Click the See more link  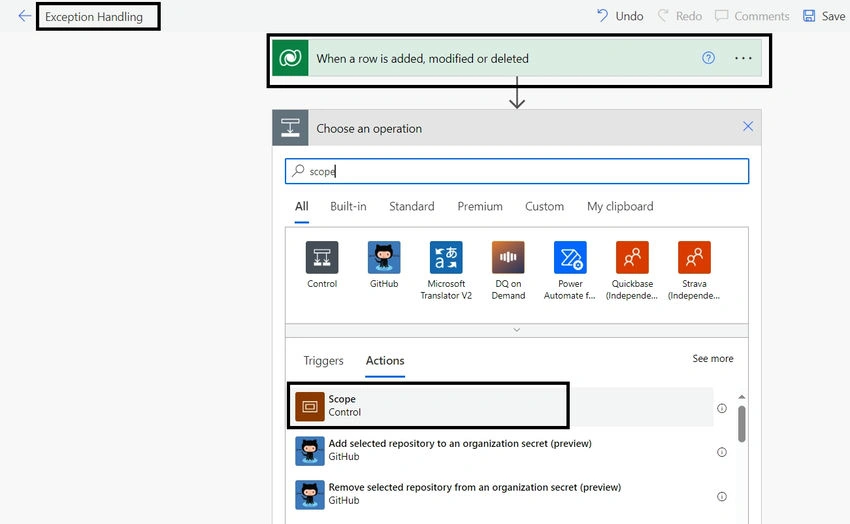click(x=712, y=359)
